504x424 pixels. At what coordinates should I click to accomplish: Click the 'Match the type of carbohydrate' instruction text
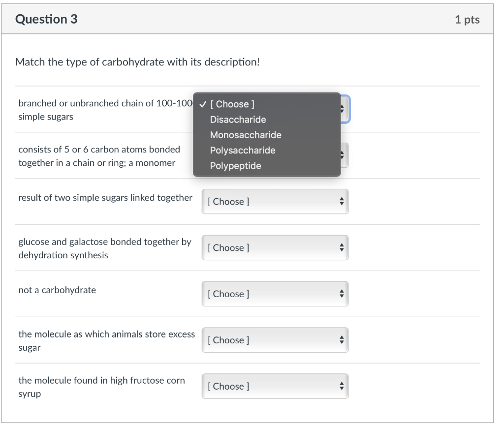[x=137, y=63]
